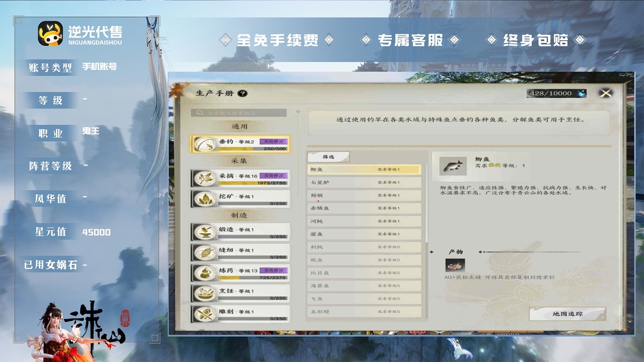
Task: Click the 鬼王 profession value
Action: click(x=91, y=132)
